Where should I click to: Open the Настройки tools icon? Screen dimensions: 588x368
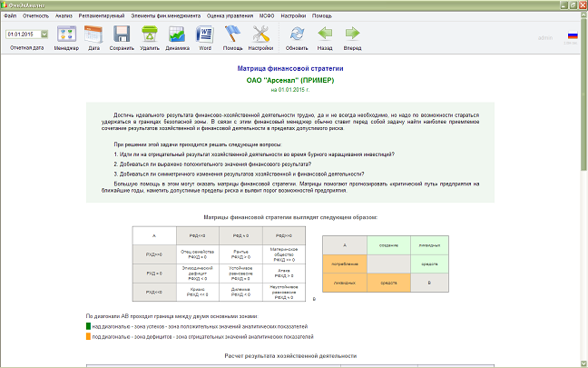click(260, 35)
